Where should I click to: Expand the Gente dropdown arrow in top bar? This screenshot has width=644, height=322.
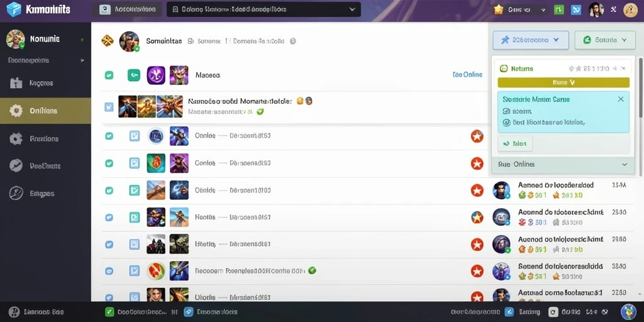(544, 9)
